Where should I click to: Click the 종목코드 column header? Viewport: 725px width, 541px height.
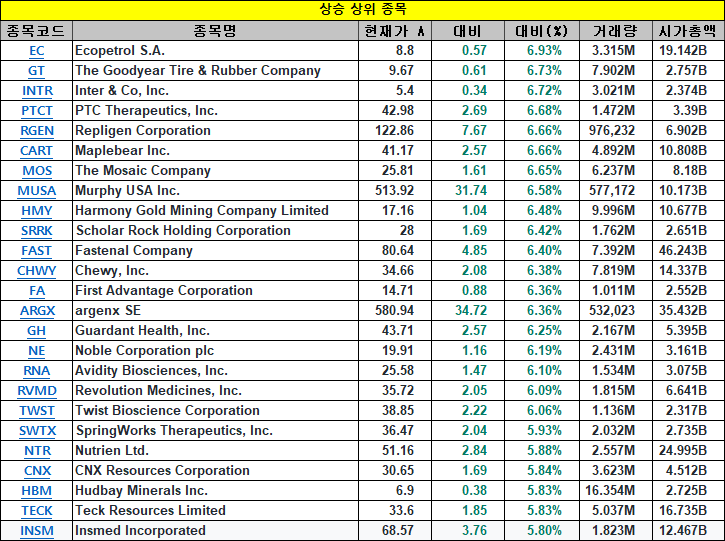tap(36, 31)
